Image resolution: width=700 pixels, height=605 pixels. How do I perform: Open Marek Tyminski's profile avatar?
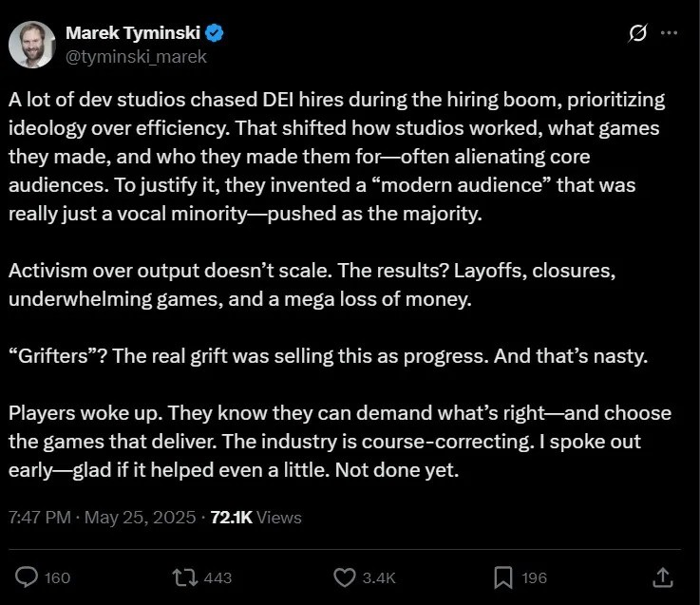(x=31, y=44)
